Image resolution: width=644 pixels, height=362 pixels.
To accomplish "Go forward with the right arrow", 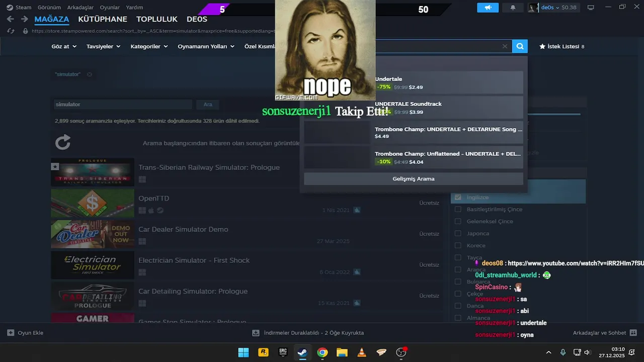I will [x=25, y=19].
